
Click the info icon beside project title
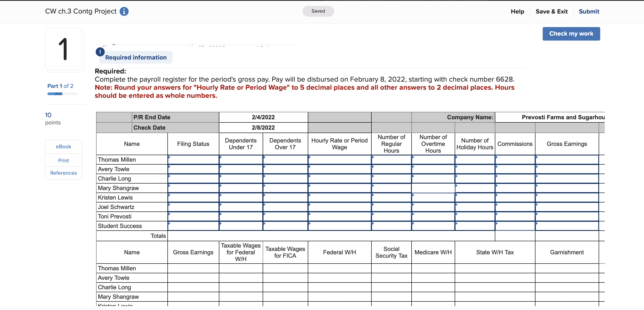(124, 11)
